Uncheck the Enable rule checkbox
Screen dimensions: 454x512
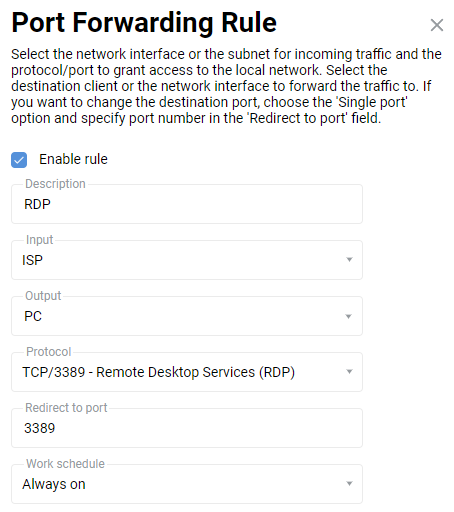[19, 160]
